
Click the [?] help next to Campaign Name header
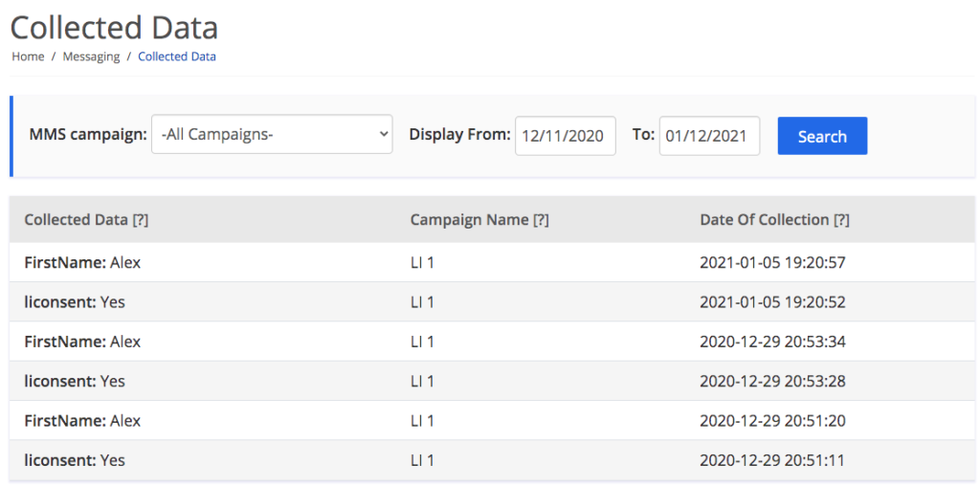pos(541,220)
